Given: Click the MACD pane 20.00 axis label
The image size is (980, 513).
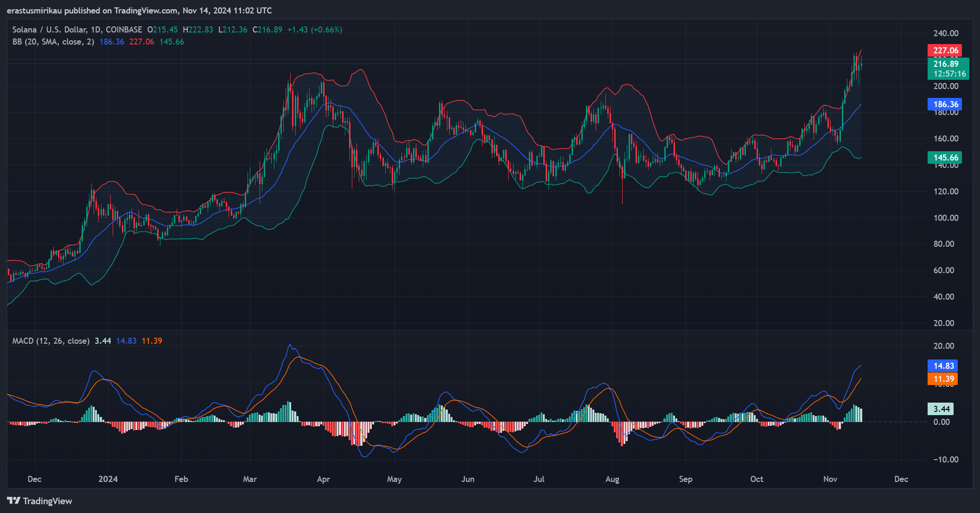Looking at the screenshot, I should click(x=944, y=346).
